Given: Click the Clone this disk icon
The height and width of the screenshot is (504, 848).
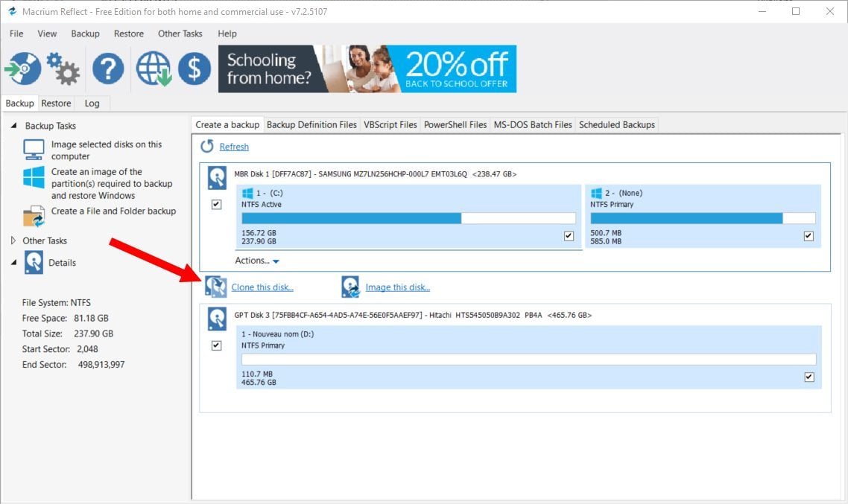Looking at the screenshot, I should (x=216, y=287).
